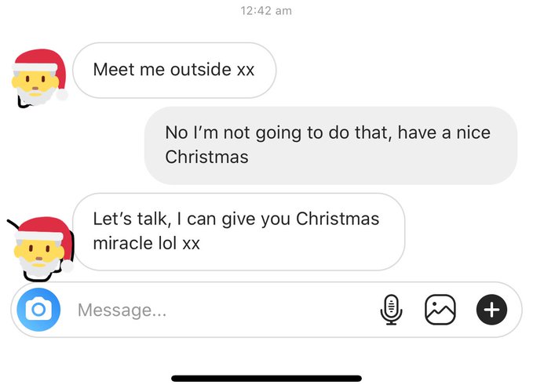Open the photo gallery picker icon
The height and width of the screenshot is (392, 533).
[x=440, y=310]
